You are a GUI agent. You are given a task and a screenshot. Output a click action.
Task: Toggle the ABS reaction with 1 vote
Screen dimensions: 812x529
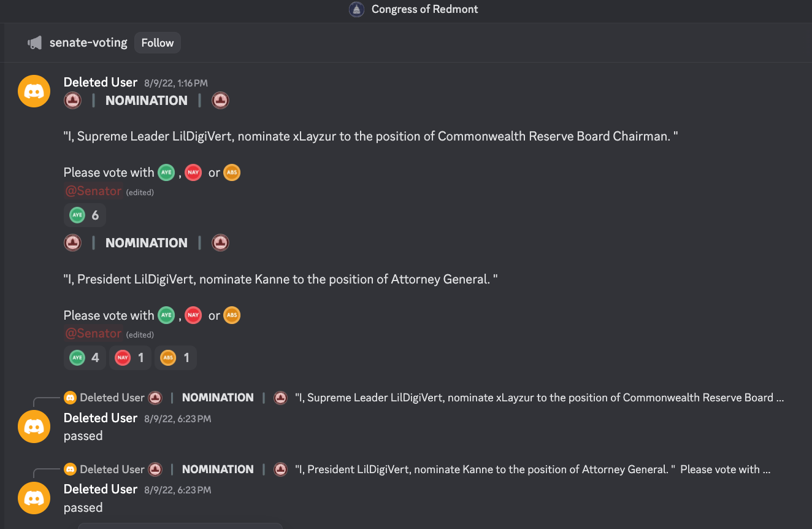coord(175,358)
